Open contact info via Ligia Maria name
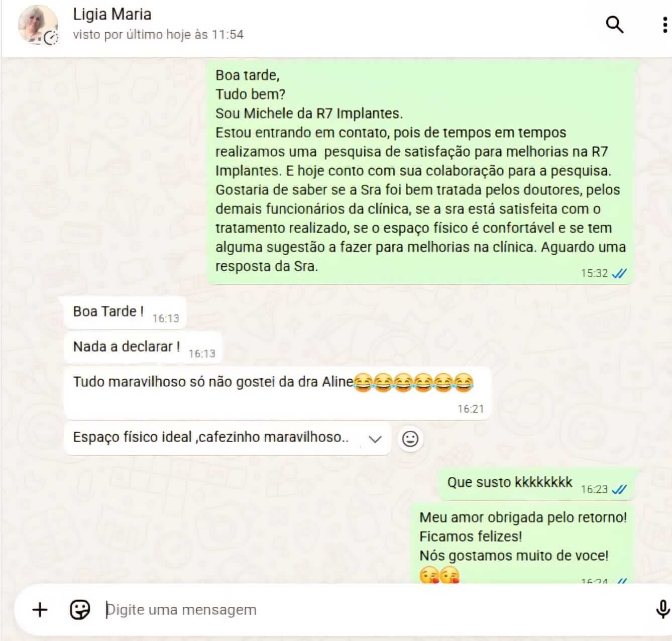672x641 pixels. coord(112,14)
